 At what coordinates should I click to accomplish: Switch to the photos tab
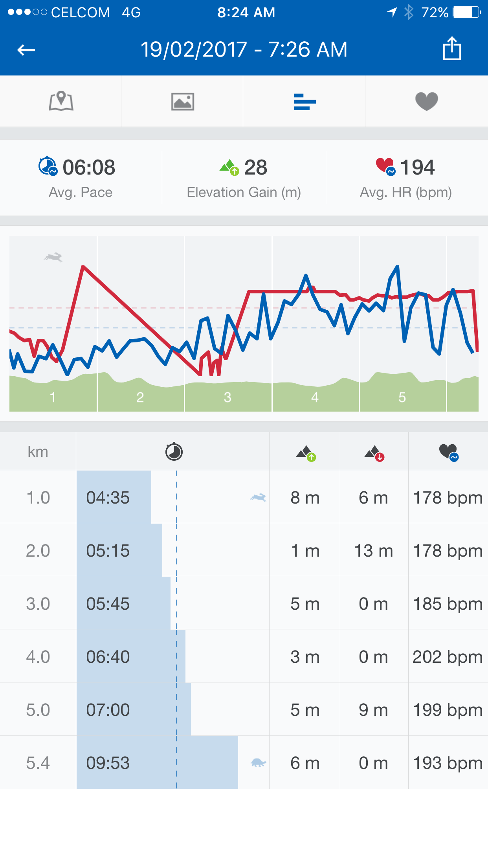pyautogui.click(x=183, y=102)
